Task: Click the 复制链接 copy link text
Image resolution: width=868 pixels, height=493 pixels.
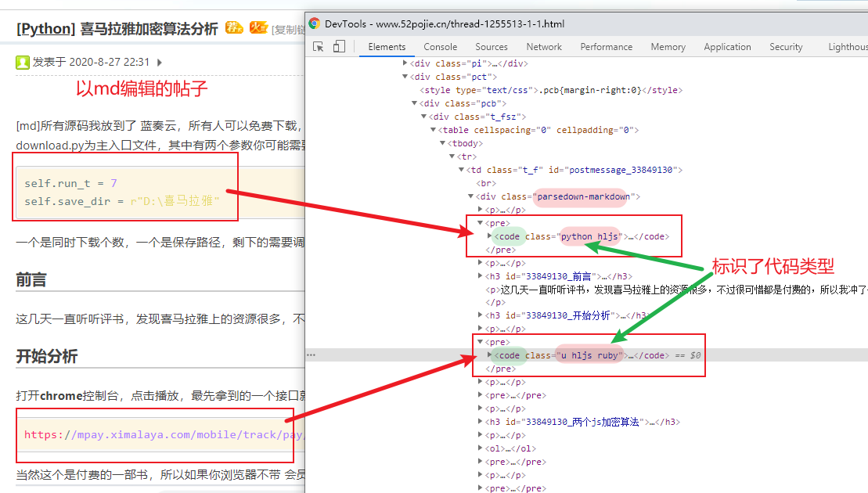Action: (288, 30)
